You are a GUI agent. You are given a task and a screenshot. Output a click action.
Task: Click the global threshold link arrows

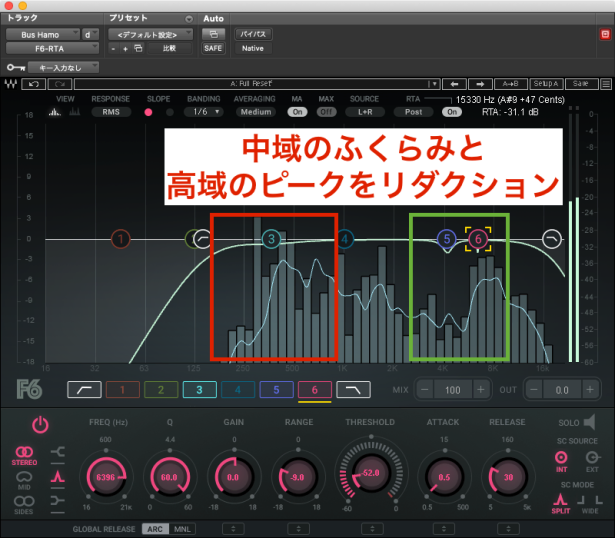pos(372,529)
